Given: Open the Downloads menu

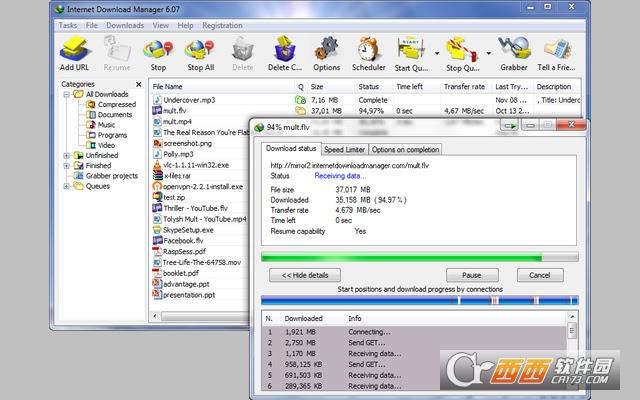Looking at the screenshot, I should point(125,25).
